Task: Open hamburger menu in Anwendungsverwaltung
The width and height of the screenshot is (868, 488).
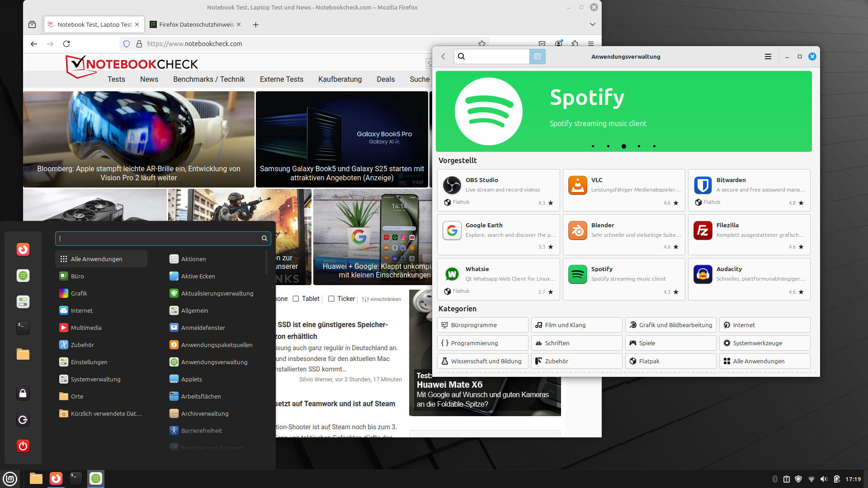Action: tap(768, 56)
